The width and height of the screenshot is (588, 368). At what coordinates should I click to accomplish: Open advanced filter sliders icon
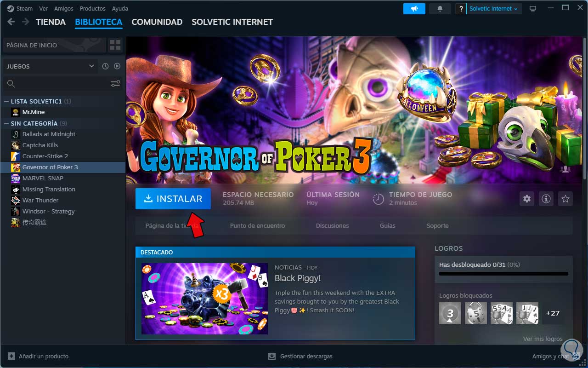click(115, 83)
